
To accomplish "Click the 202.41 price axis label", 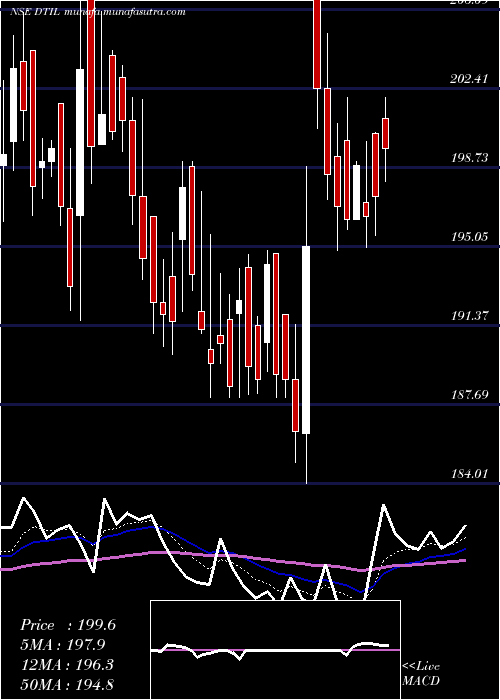I will coord(469,79).
